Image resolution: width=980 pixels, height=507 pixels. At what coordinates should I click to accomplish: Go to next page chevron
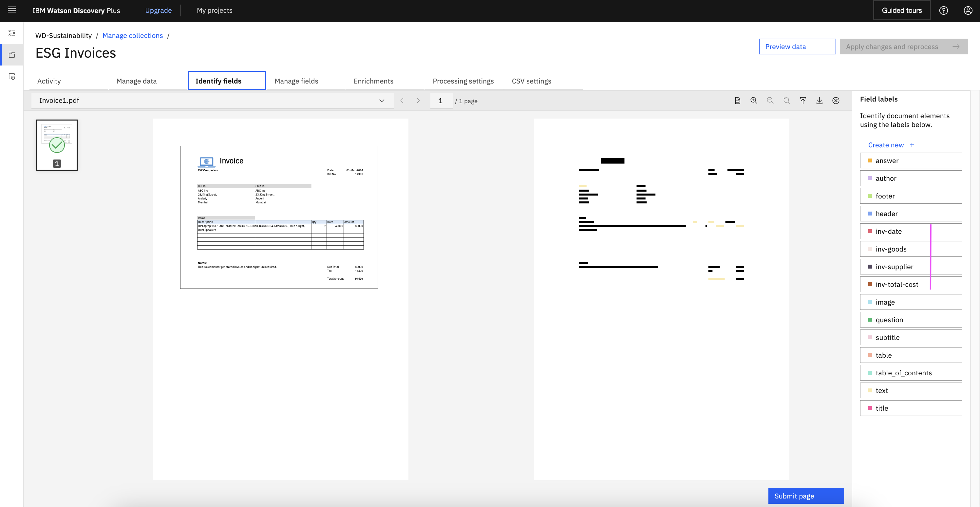point(418,101)
